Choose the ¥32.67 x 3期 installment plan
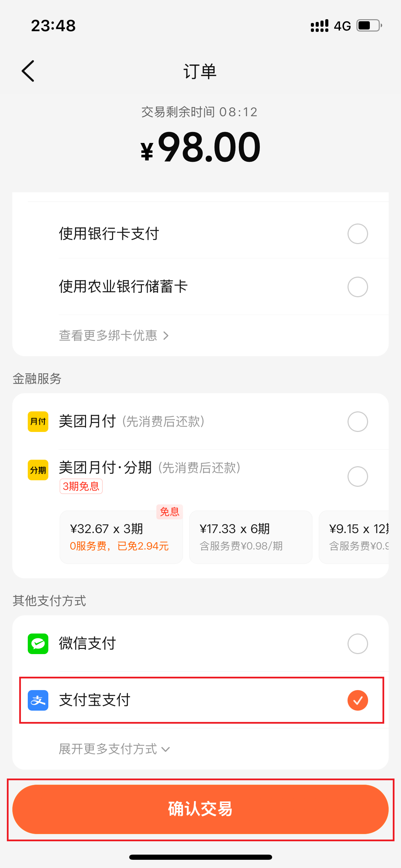This screenshot has width=401, height=868. (x=121, y=537)
